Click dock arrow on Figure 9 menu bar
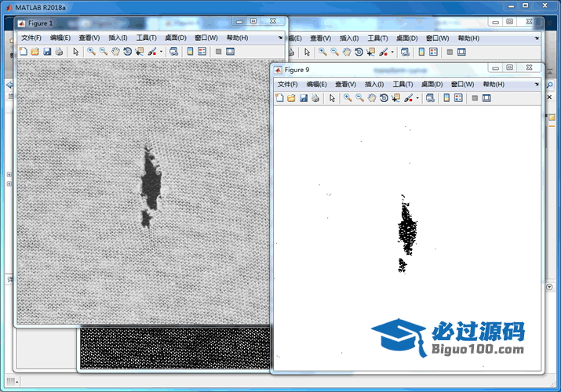Screen dimensions: 561x392 tap(537, 84)
